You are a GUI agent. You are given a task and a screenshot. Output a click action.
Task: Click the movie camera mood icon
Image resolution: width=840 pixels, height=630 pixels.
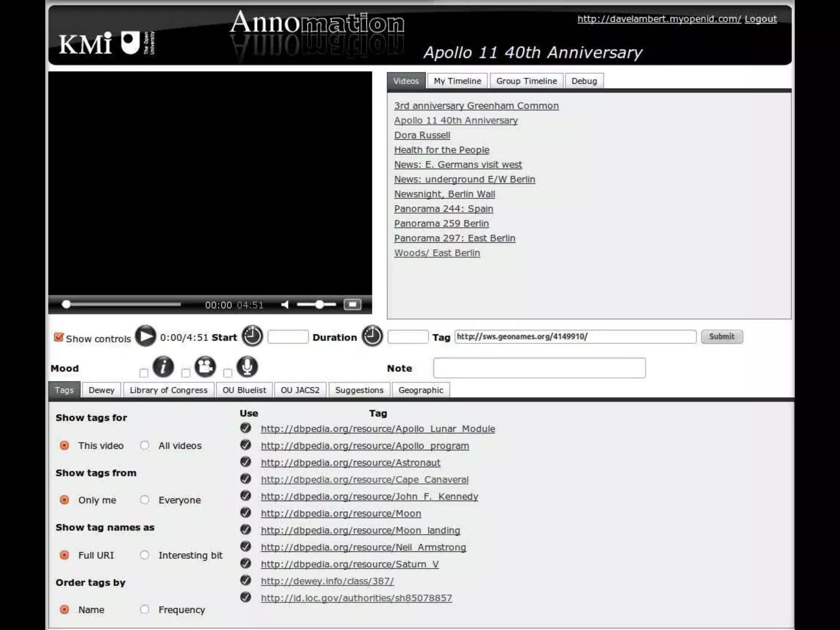click(205, 367)
